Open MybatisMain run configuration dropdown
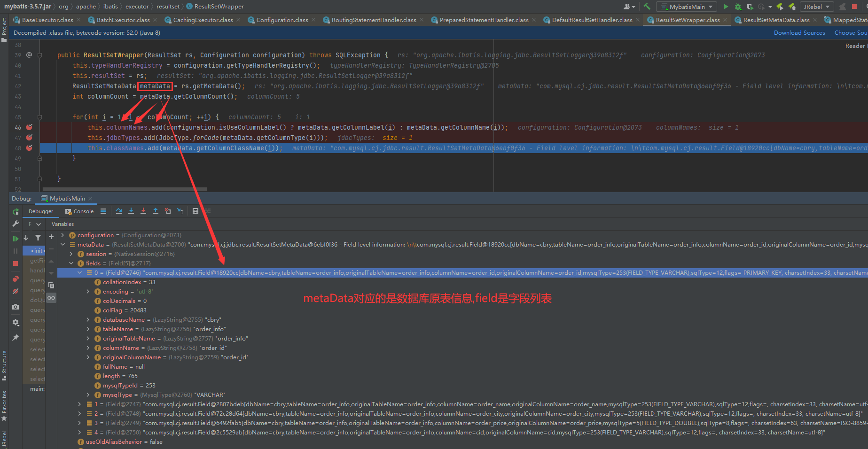Image resolution: width=868 pixels, height=449 pixels. 687,7
